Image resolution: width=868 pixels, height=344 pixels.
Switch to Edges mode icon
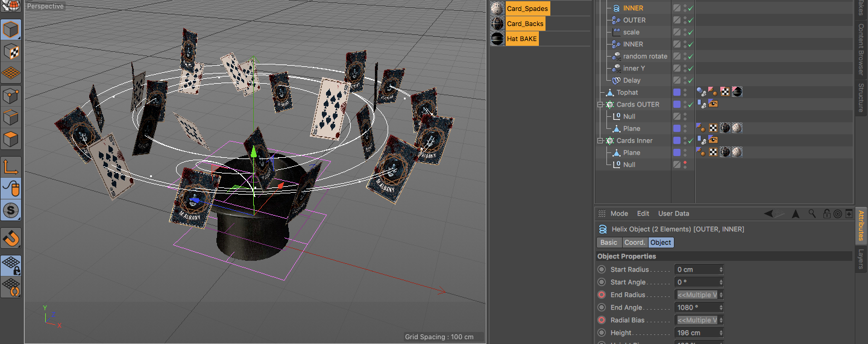(x=11, y=117)
